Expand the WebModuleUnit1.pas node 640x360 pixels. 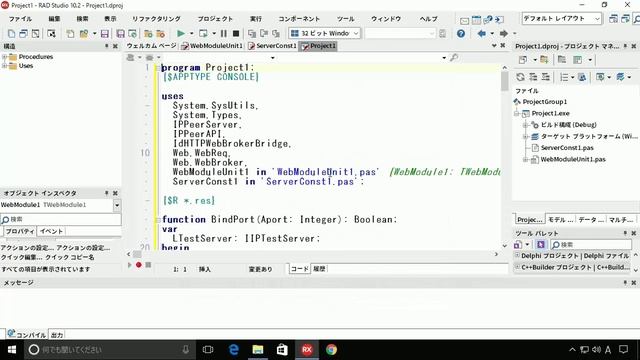click(x=526, y=160)
